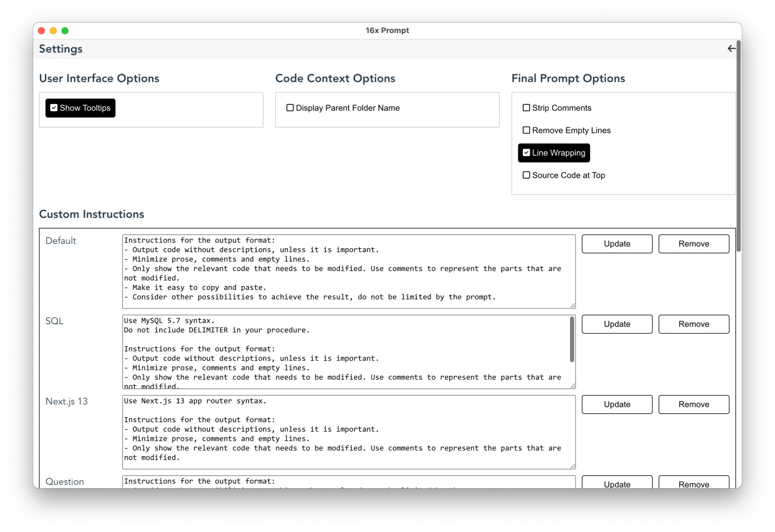The image size is (775, 532).
Task: Click the 'Default' instruction name label
Action: [61, 241]
